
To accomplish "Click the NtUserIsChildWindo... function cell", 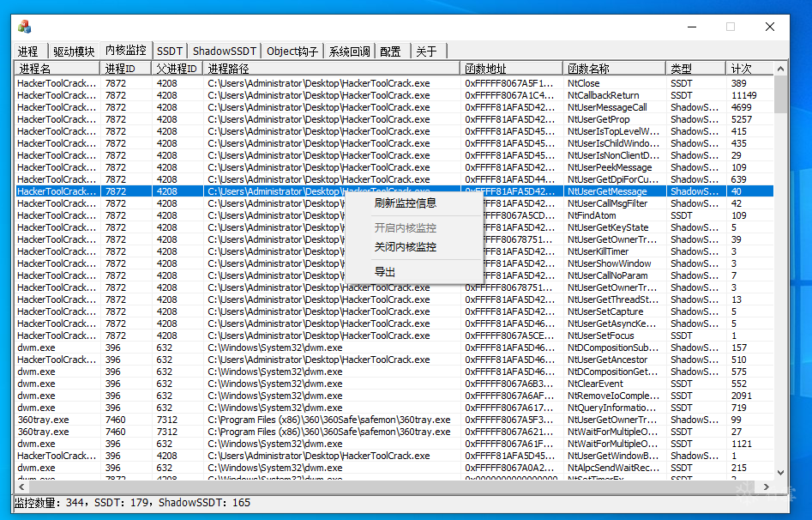I will click(614, 143).
